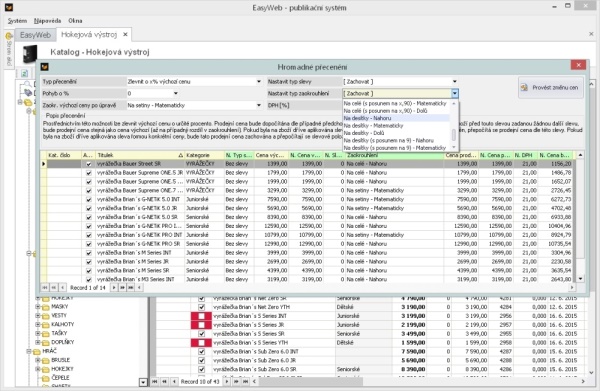This screenshot has width=600, height=391.
Task: Choose 'Na desítky (s posunem na 9) - Nahoru'
Action: [396, 140]
